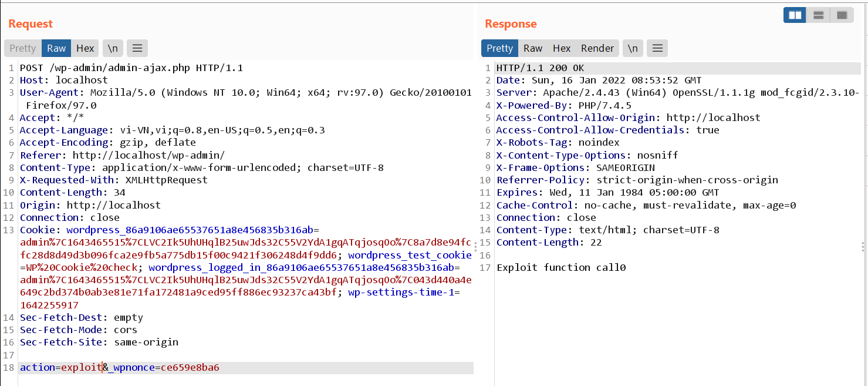Viewport: 868px width, 386px height.
Task: Click the X-Content-Type-Options: nosniff line
Action: (x=587, y=155)
